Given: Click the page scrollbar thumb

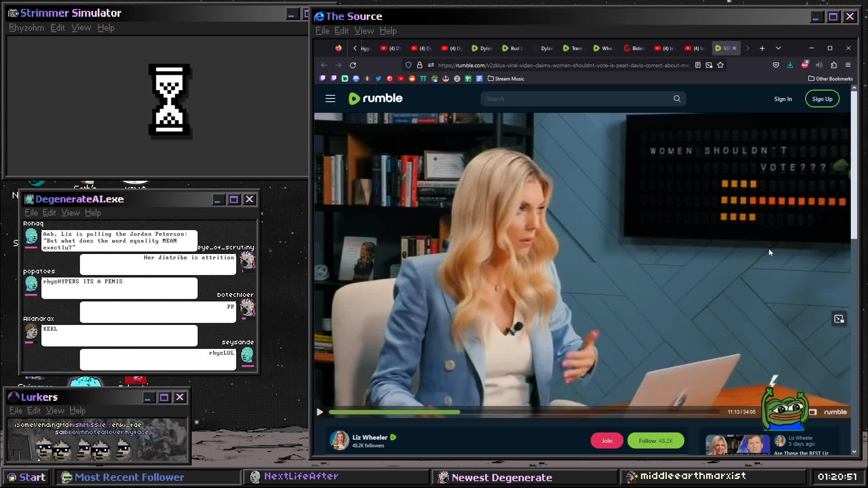Looking at the screenshot, I should click(854, 165).
